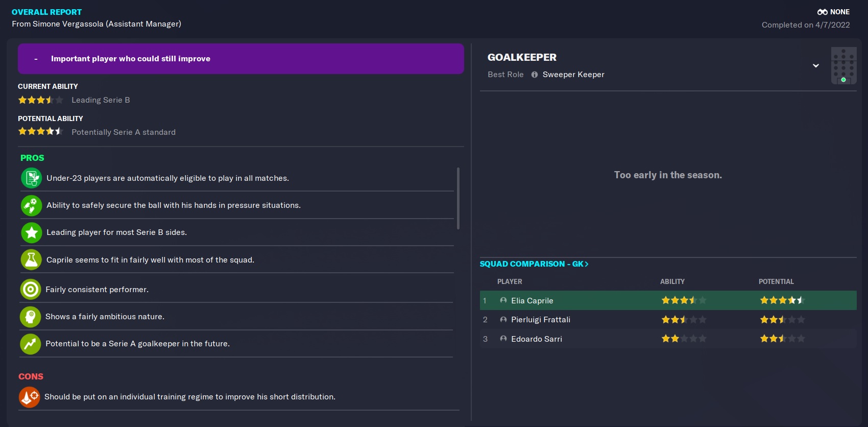
Task: Click Elia Caprile's potential stars
Action: coord(782,300)
